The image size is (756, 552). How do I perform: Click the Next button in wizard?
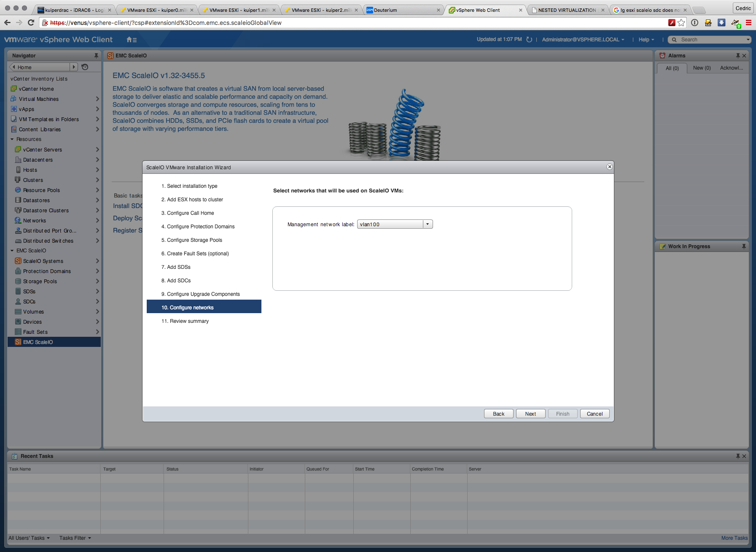[530, 414]
